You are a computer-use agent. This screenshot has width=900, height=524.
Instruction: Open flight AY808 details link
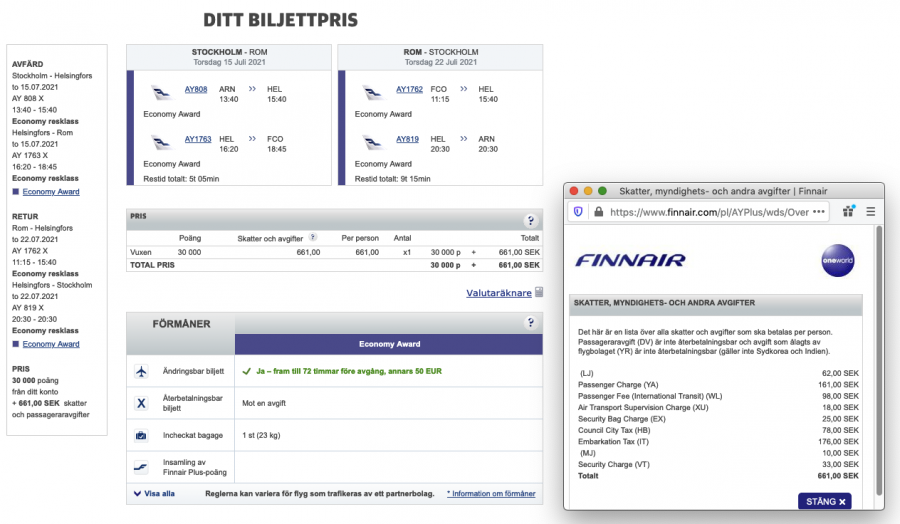pyautogui.click(x=195, y=89)
